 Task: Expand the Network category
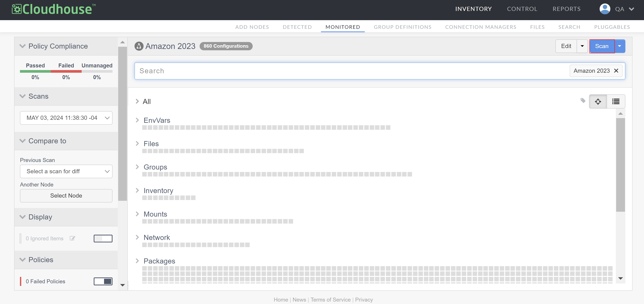(x=137, y=237)
